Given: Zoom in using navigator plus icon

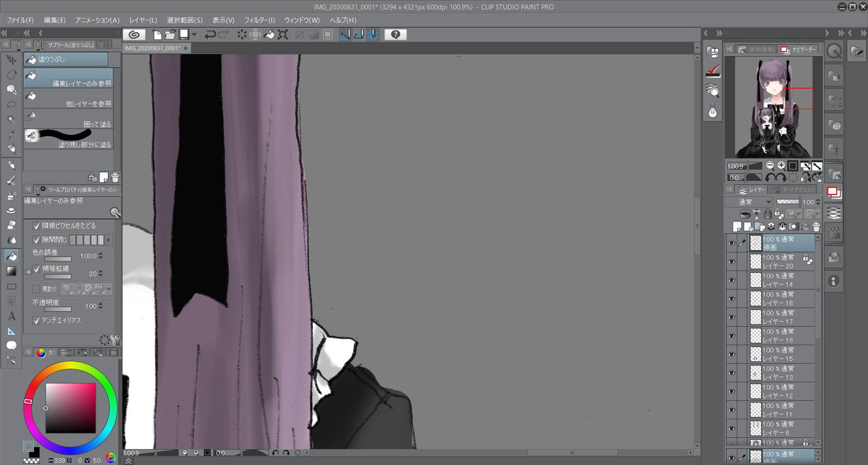Looking at the screenshot, I should tap(781, 165).
